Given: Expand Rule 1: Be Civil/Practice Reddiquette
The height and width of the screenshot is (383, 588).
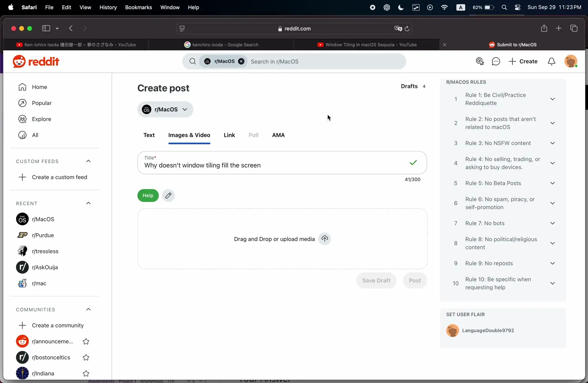Looking at the screenshot, I should click(553, 99).
